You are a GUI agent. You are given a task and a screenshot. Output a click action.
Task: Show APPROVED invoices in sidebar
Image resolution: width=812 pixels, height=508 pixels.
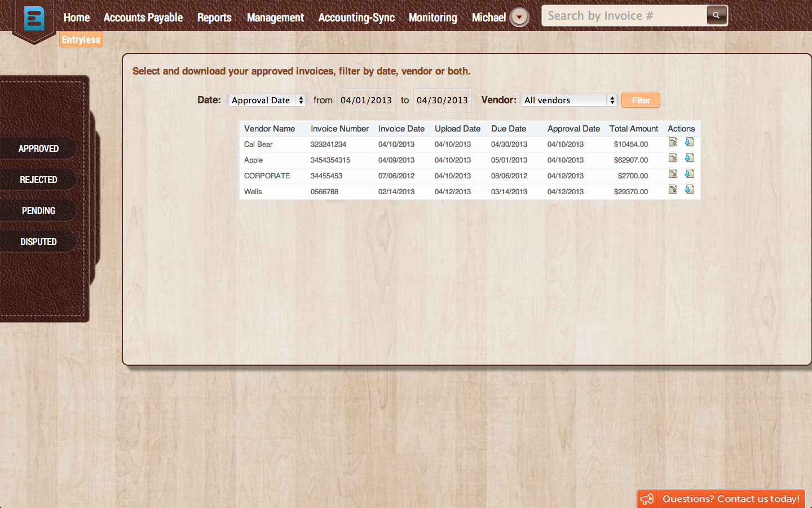[38, 148]
